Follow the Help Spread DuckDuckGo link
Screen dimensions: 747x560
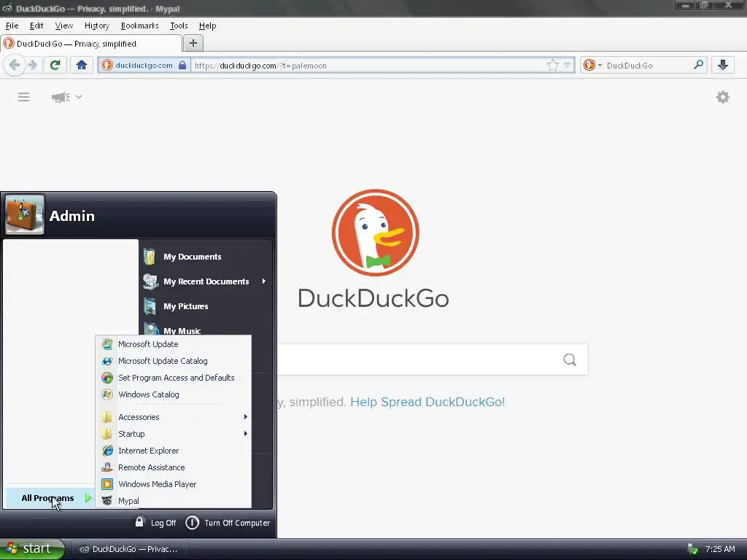(427, 402)
